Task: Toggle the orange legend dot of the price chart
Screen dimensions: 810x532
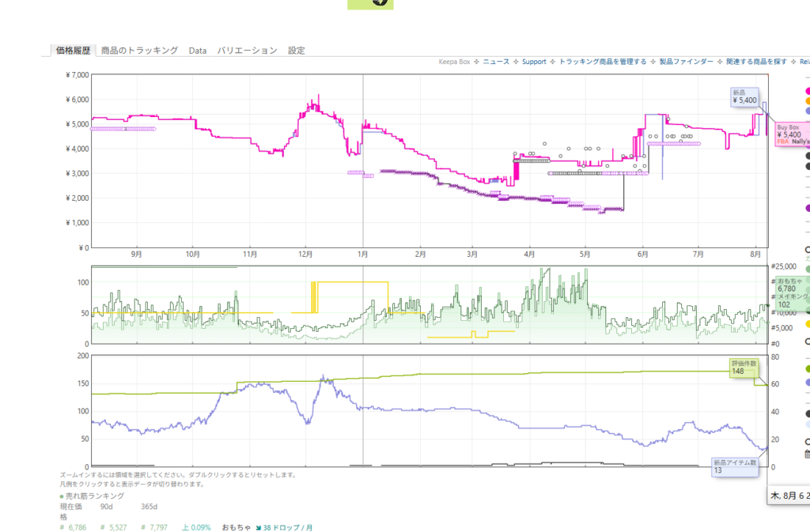Action: click(x=808, y=101)
